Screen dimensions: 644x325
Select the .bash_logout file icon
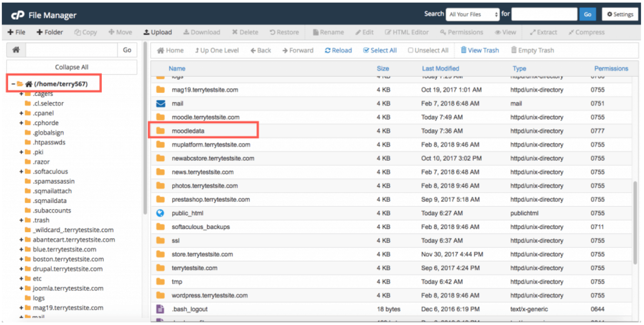pyautogui.click(x=160, y=309)
